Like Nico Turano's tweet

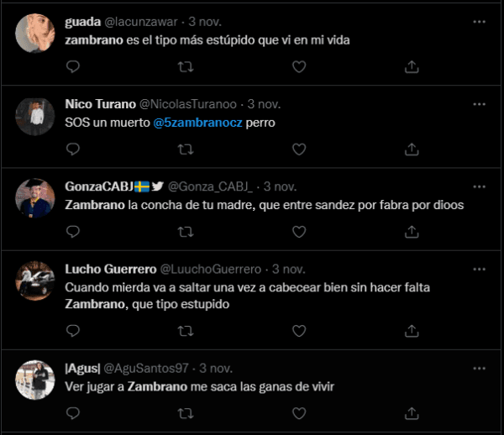[x=298, y=149]
